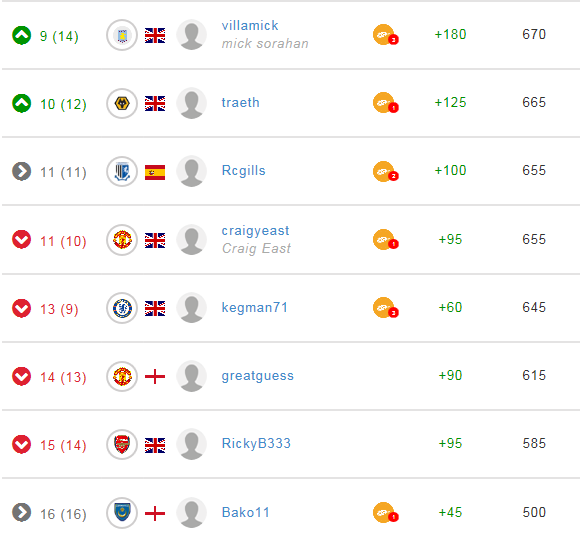Open the villamick profile link
The height and width of the screenshot is (546, 580).
coord(250,26)
